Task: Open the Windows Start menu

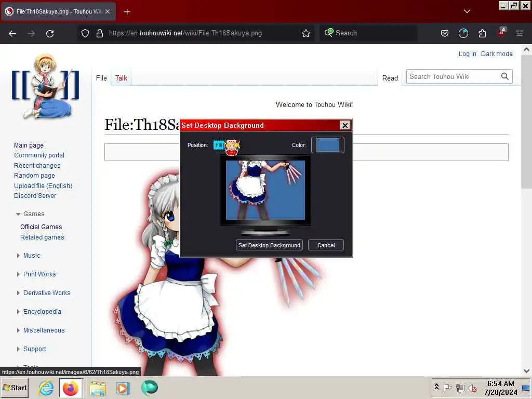Action: 15,388
